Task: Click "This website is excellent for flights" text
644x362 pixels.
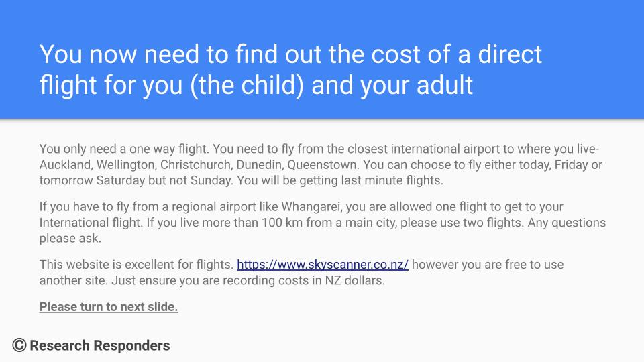Action: pos(135,265)
